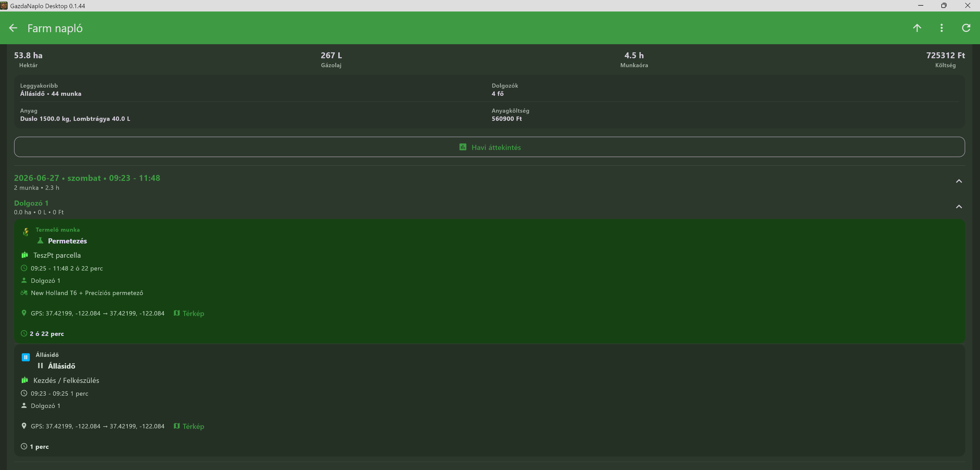Click the clock icon beside 1 perc total
Image resolution: width=980 pixels, height=470 pixels.
[24, 447]
